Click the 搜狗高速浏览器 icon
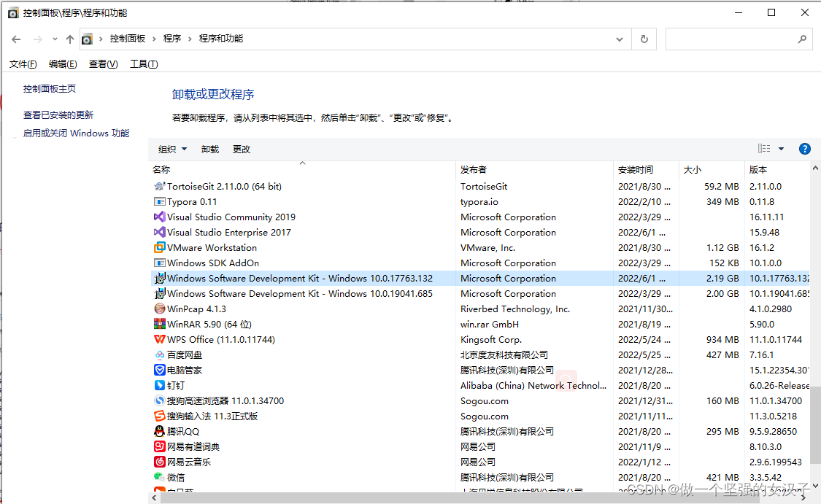Screen dimensions: 821x504 click(160, 400)
